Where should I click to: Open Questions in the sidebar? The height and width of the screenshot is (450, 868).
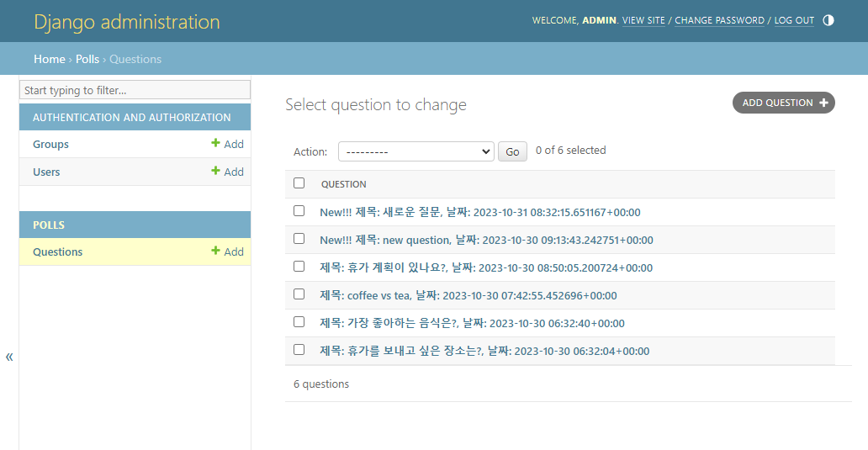(x=57, y=251)
